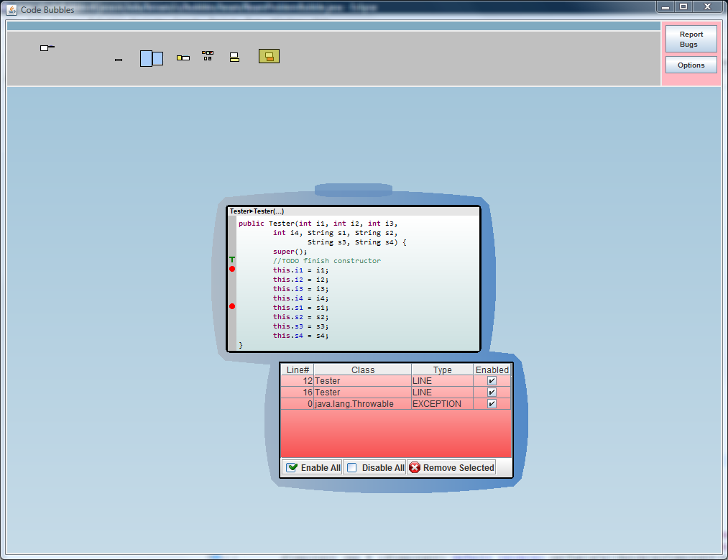Image resolution: width=728 pixels, height=560 pixels.
Task: Click the this.s2 = s2; code line
Action: click(x=300, y=317)
